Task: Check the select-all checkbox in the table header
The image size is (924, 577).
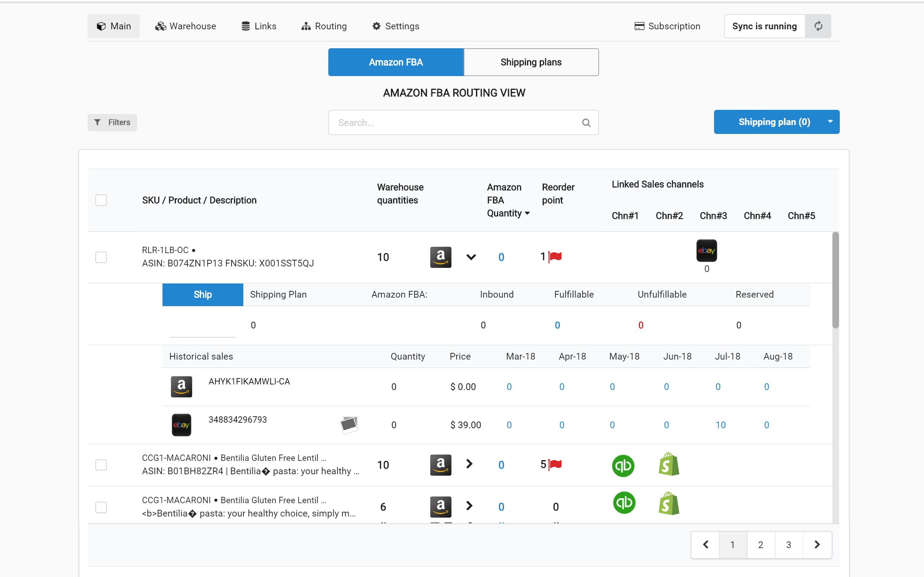Action: (x=101, y=200)
